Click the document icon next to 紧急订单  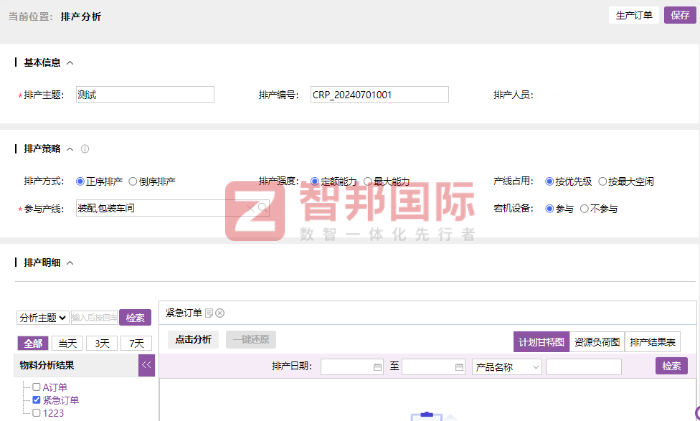pyautogui.click(x=209, y=313)
